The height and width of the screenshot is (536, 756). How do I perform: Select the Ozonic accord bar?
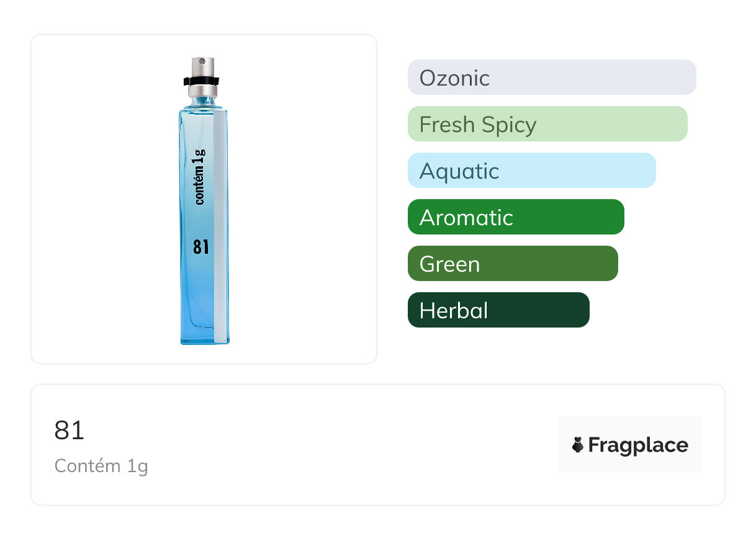click(x=551, y=78)
